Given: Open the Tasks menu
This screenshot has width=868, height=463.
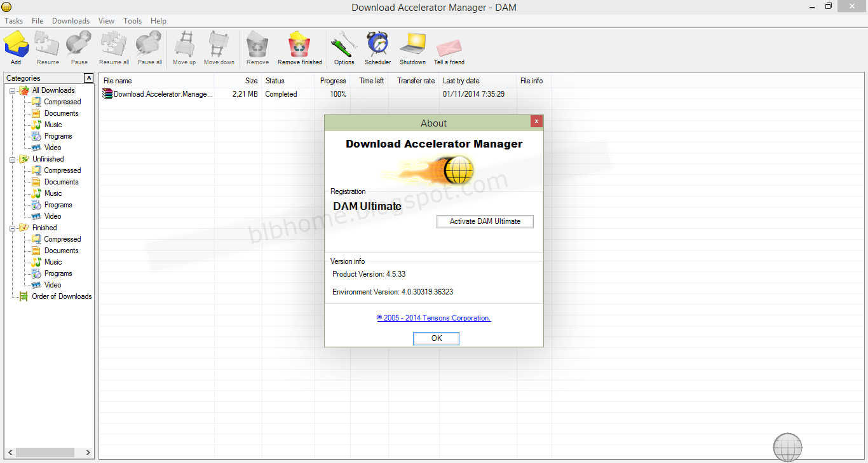Looking at the screenshot, I should 14,21.
